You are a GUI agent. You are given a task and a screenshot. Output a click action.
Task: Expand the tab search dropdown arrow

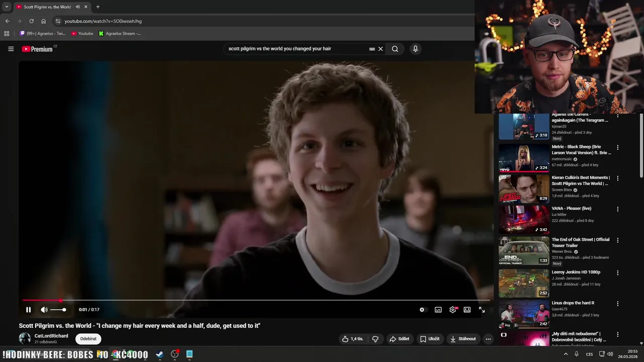pyautogui.click(x=7, y=7)
